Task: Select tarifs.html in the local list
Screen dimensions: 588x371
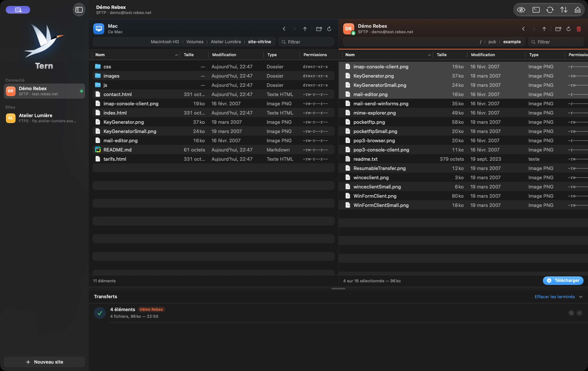Action: [x=213, y=159]
